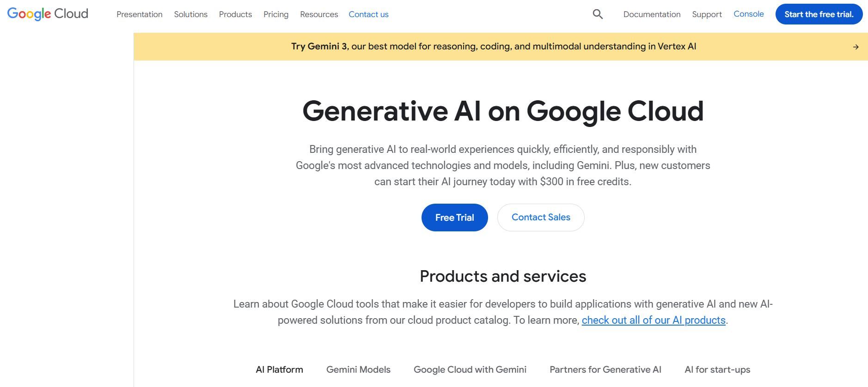Expand the Solutions navigation menu

pyautogui.click(x=190, y=14)
